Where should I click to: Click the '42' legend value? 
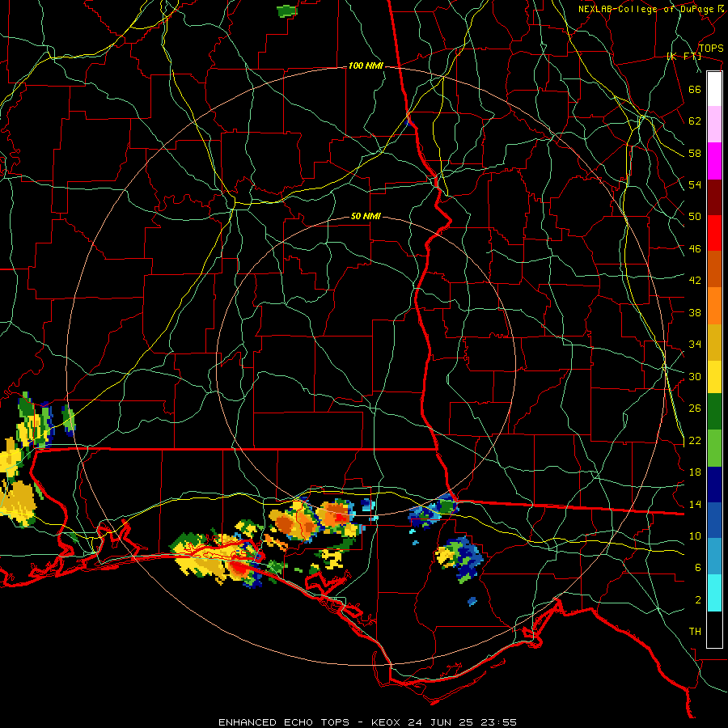tap(695, 281)
